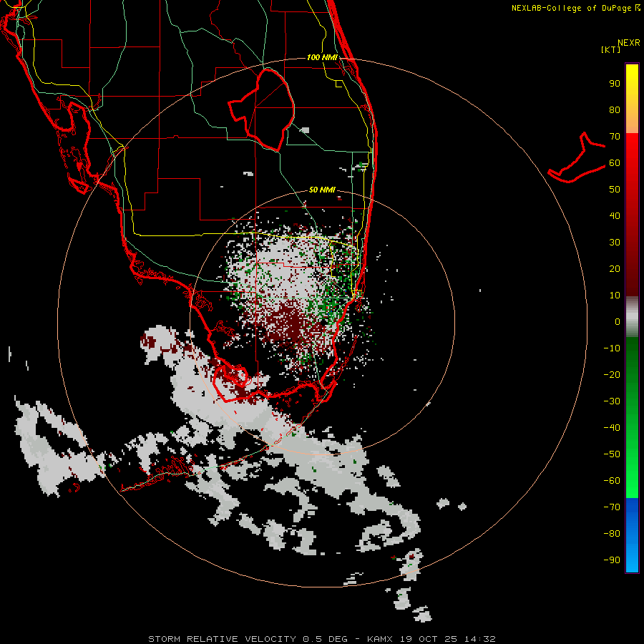Click the 30 value on velocity scale
The height and width of the screenshot is (644, 644).
pos(615,243)
